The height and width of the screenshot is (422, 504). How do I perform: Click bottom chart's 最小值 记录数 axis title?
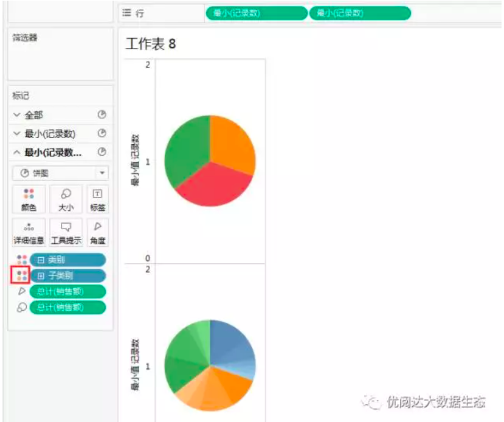tap(136, 364)
